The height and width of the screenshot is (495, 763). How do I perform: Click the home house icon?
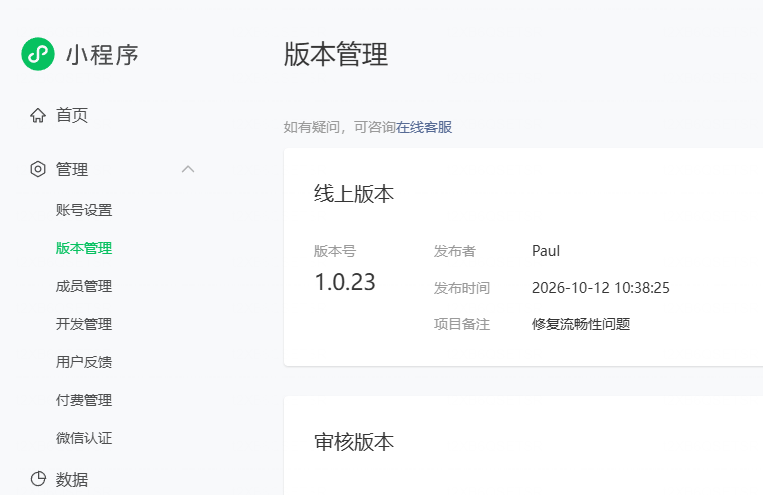38,116
